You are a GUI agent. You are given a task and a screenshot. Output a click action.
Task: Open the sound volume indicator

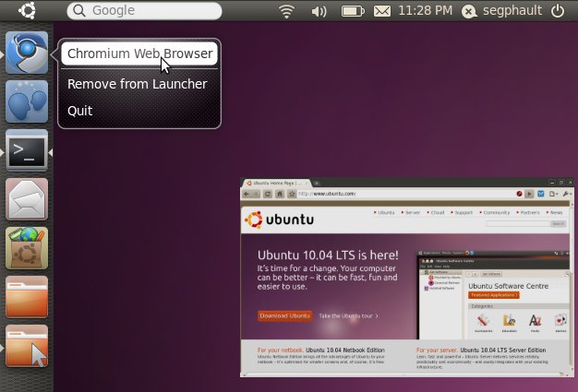319,11
